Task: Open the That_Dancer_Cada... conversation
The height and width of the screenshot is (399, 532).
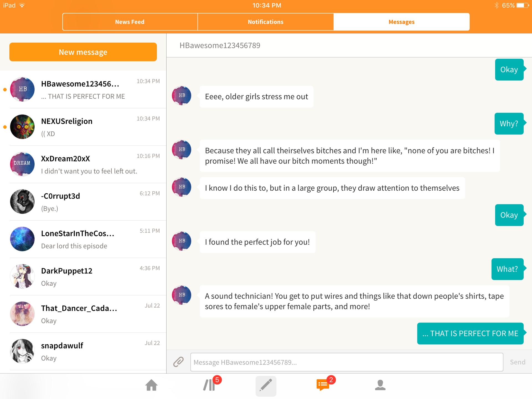Action: 83,314
